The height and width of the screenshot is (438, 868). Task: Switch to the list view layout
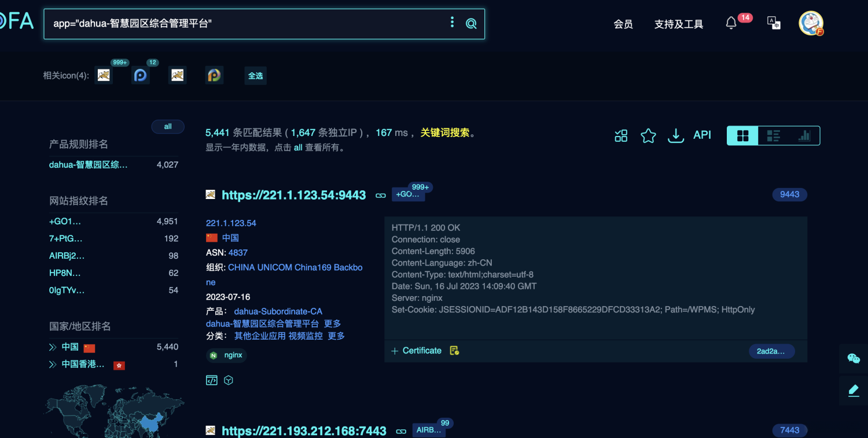click(x=773, y=135)
